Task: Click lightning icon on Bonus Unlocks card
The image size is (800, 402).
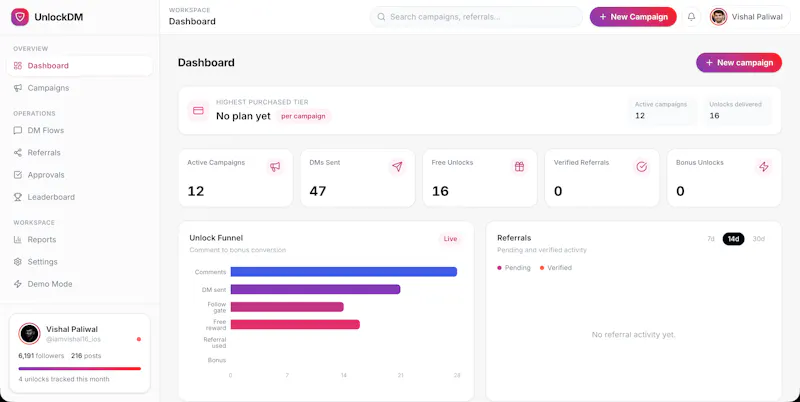Action: (x=764, y=166)
